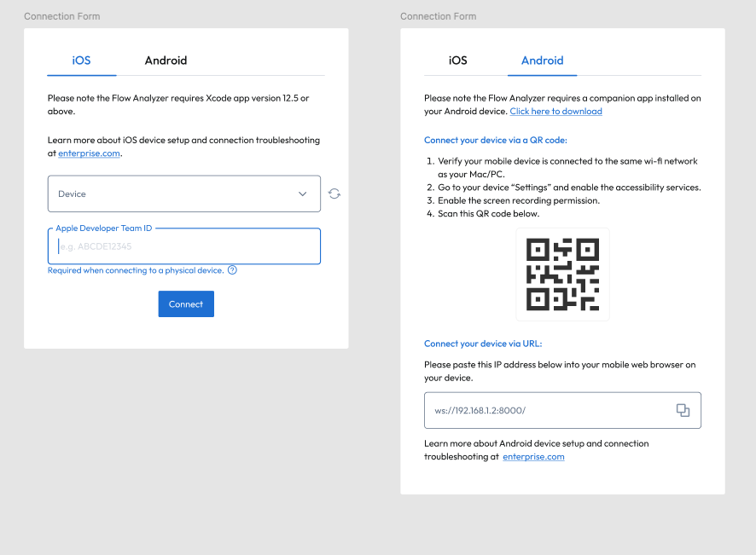Switch to the Android tab on the left form
The height and width of the screenshot is (555, 756).
pos(166,61)
